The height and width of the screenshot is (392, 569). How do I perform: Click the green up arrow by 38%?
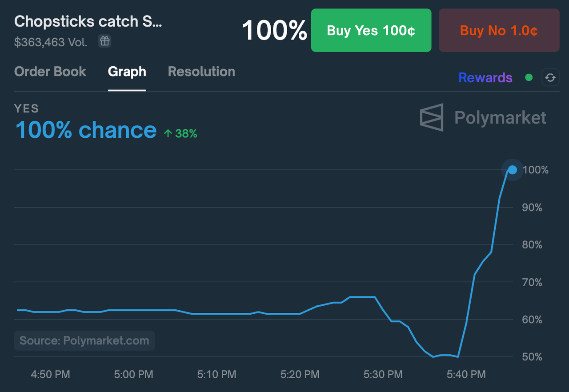point(168,133)
